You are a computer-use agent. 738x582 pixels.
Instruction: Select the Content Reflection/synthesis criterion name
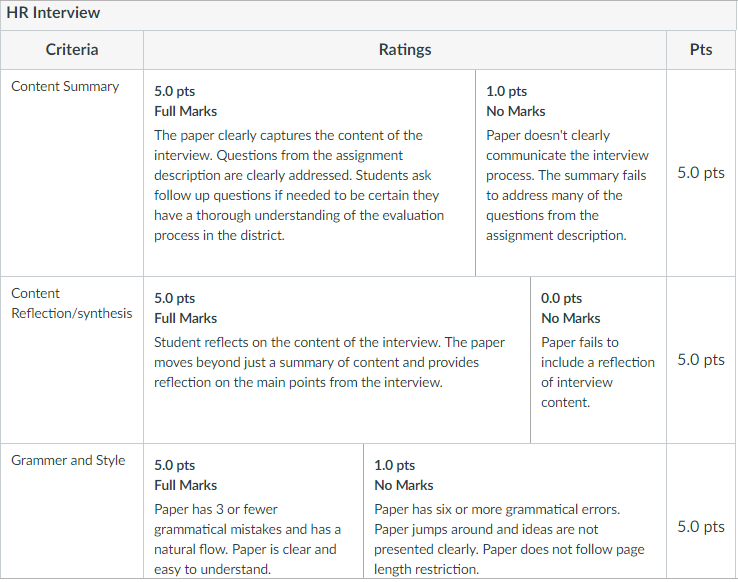coord(71,303)
